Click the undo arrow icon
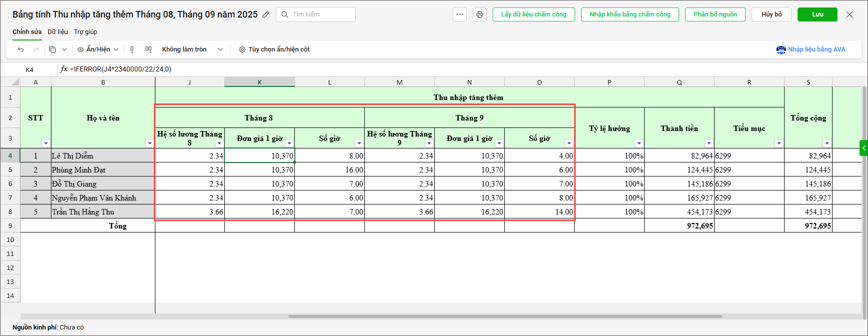 coord(20,49)
